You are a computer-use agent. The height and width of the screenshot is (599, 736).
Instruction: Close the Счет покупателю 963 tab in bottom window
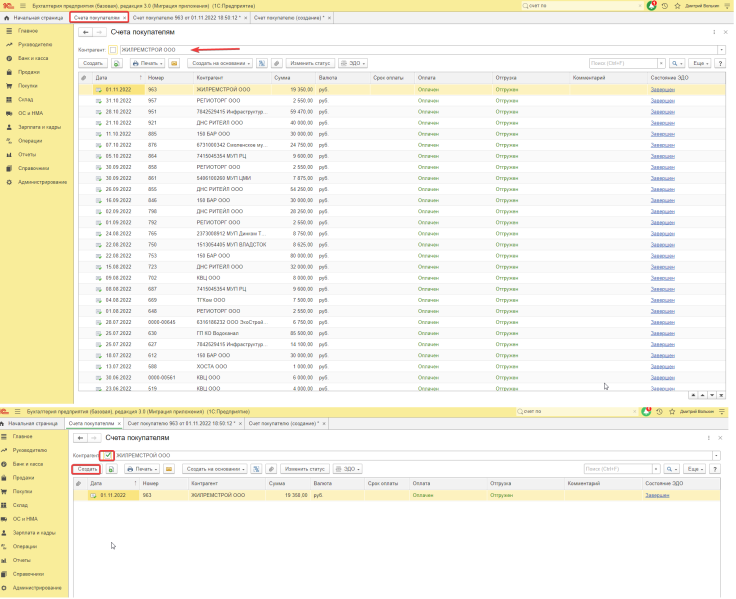240,423
